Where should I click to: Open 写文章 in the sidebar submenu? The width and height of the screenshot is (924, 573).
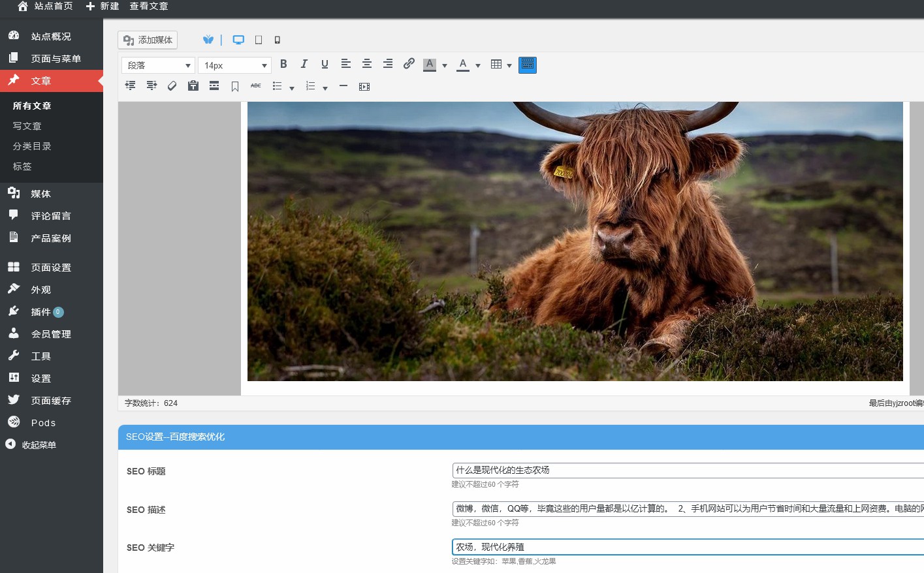(x=27, y=126)
